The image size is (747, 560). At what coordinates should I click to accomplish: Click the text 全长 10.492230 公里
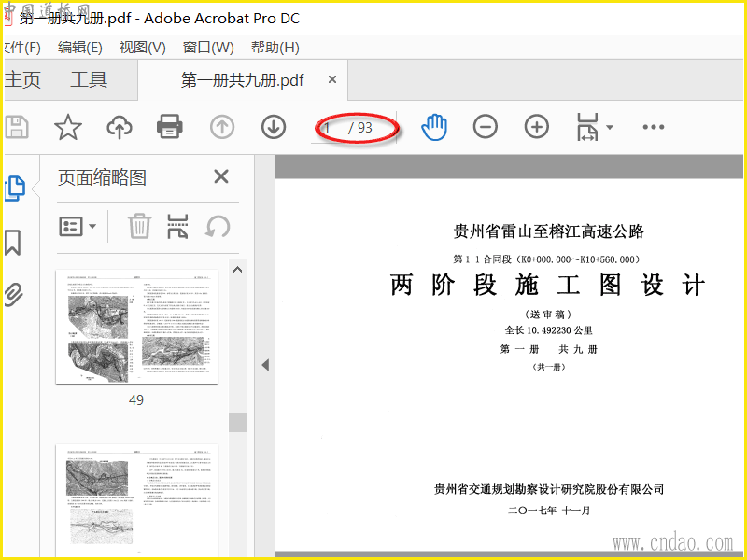tap(548, 330)
